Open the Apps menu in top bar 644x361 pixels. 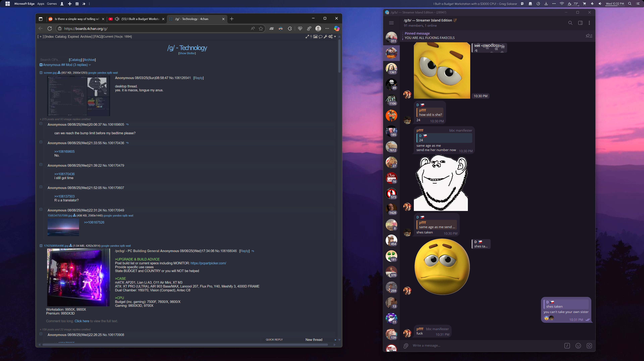pyautogui.click(x=40, y=4)
